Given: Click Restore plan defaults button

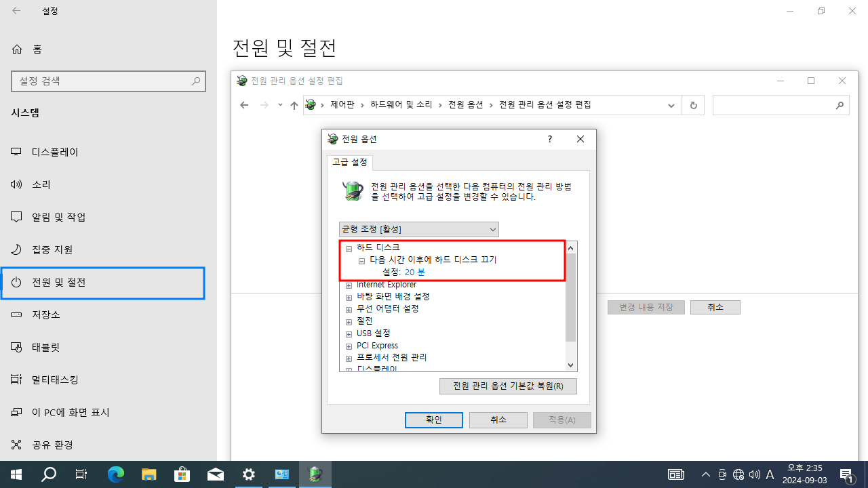Looking at the screenshot, I should pos(508,386).
